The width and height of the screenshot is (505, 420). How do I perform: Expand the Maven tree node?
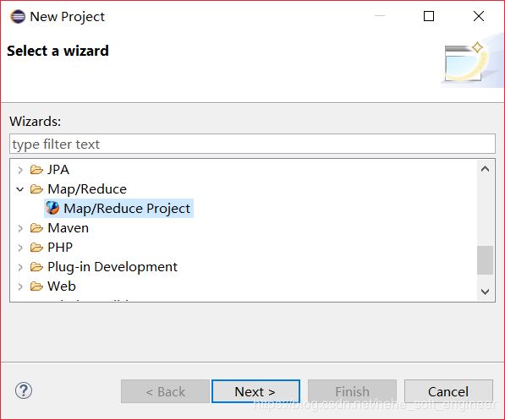[x=20, y=228]
